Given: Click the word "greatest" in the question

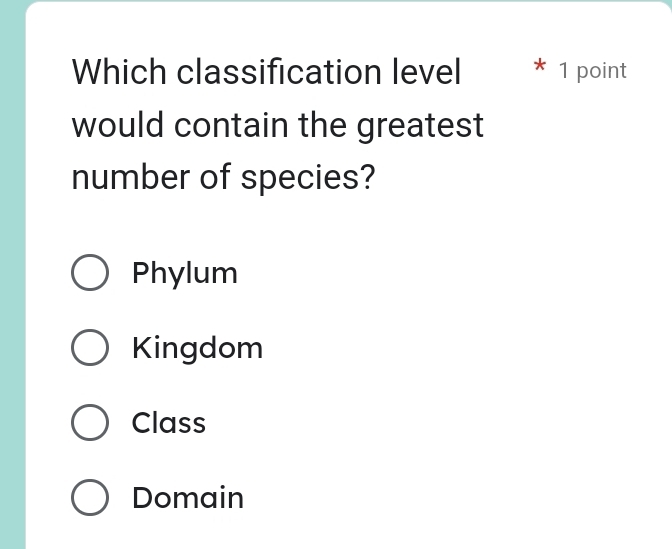Looking at the screenshot, I should pyautogui.click(x=421, y=127).
